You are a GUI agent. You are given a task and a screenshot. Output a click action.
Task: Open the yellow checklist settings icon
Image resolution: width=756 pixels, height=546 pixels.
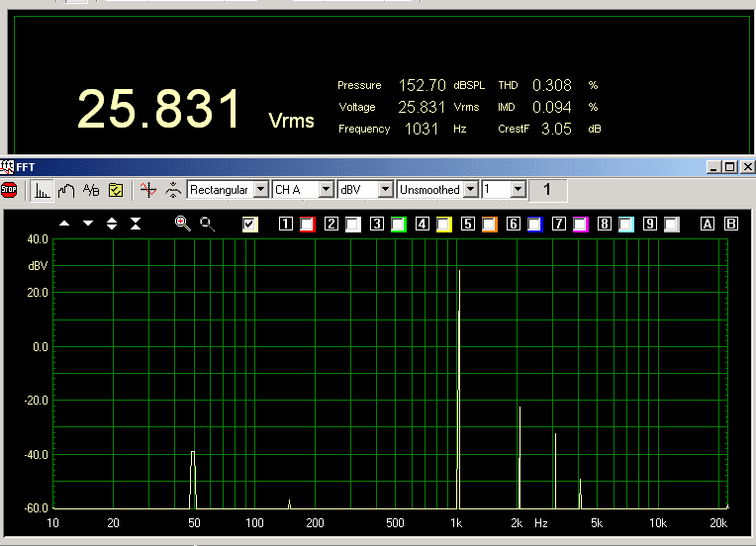pyautogui.click(x=116, y=190)
